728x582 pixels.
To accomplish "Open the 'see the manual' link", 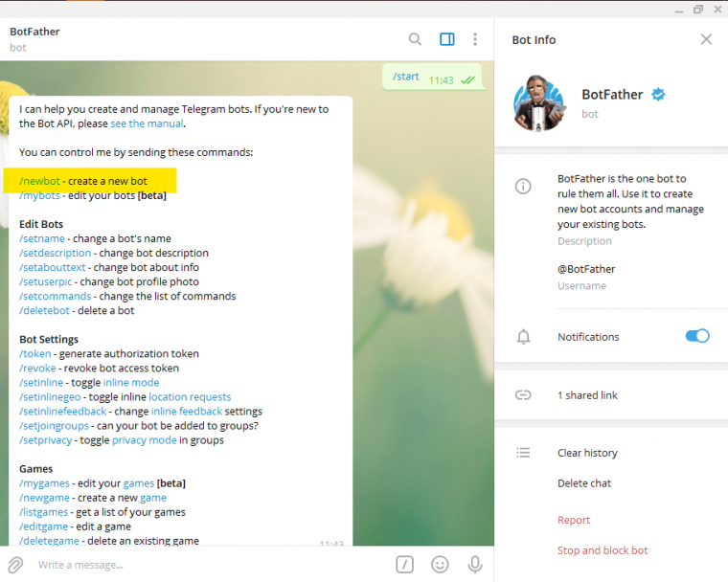I will click(147, 123).
